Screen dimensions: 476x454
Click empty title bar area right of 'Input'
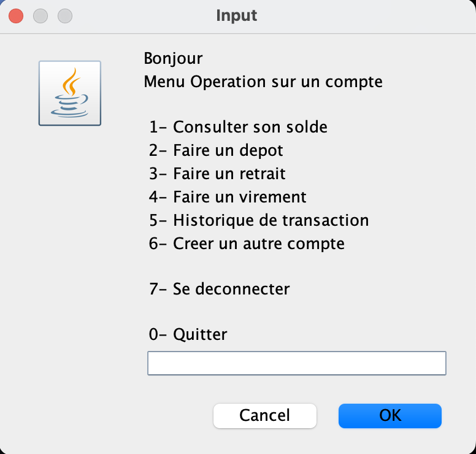368,15
